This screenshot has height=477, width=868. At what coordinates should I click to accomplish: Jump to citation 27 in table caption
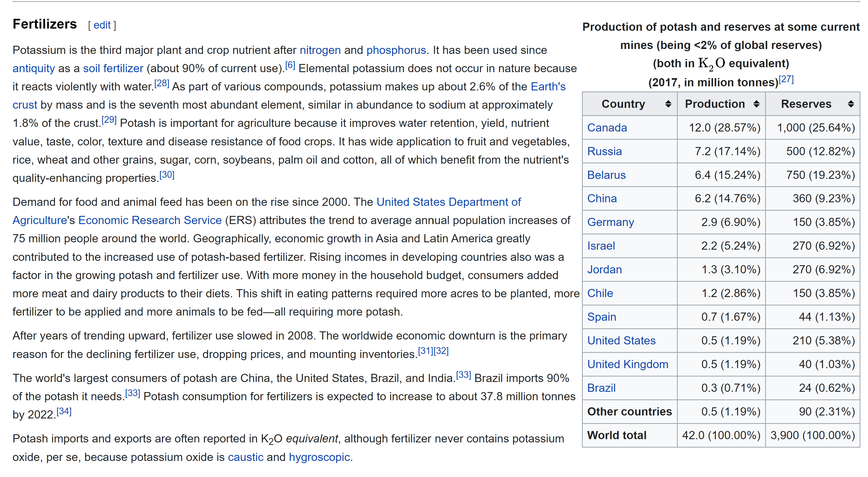[786, 79]
